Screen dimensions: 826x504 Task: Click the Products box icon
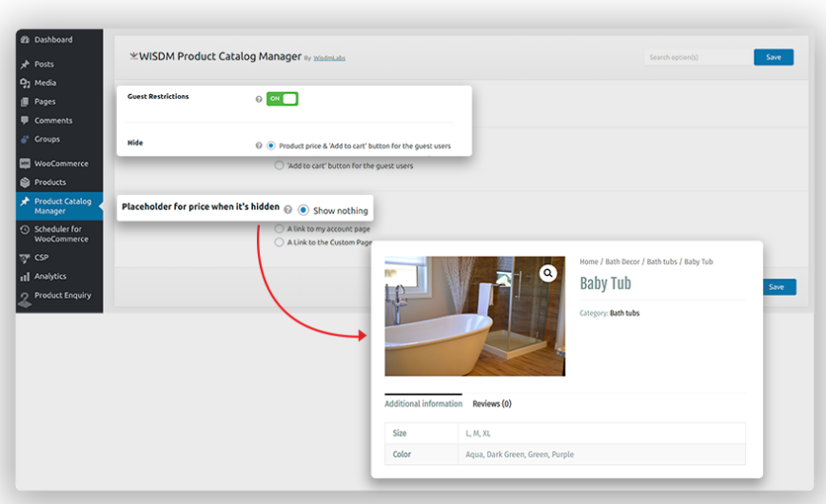coord(25,183)
